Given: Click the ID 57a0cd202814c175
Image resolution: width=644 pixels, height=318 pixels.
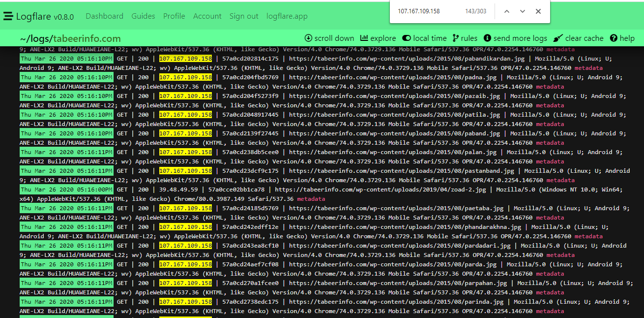Looking at the screenshot, I should click(250, 59).
